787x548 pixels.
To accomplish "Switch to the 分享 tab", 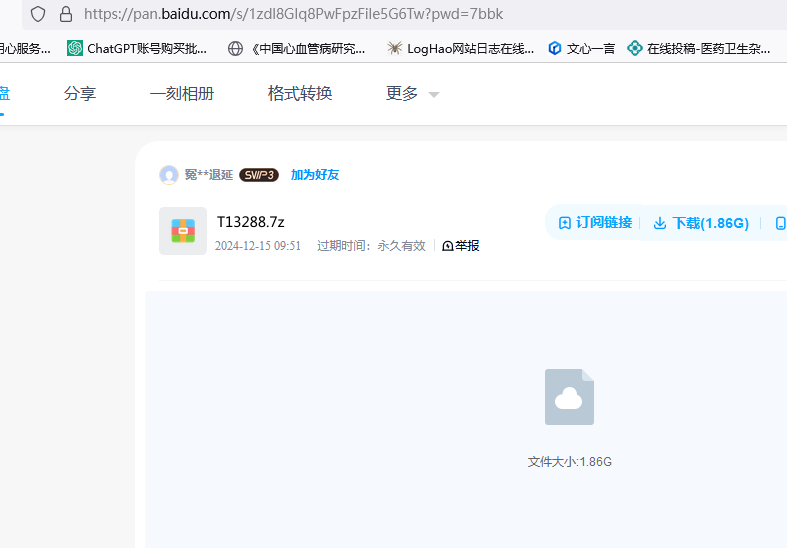I will point(80,94).
